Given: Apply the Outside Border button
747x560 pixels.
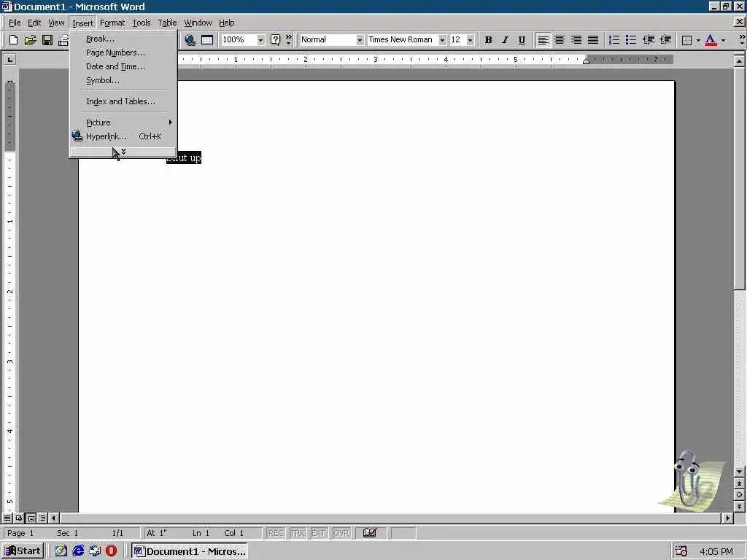Looking at the screenshot, I should (686, 40).
